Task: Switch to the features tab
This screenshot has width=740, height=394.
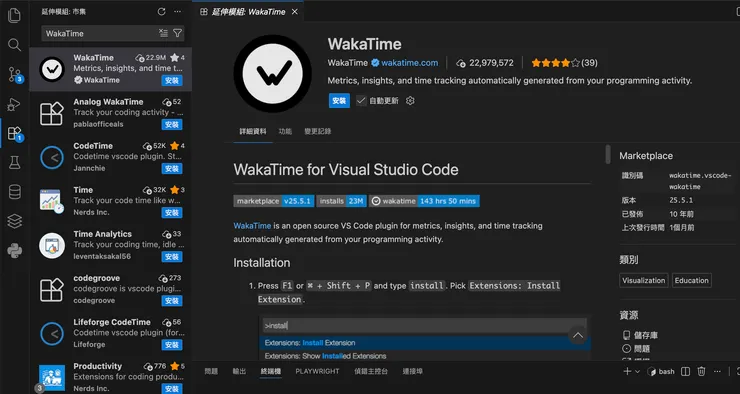Action: tap(285, 131)
